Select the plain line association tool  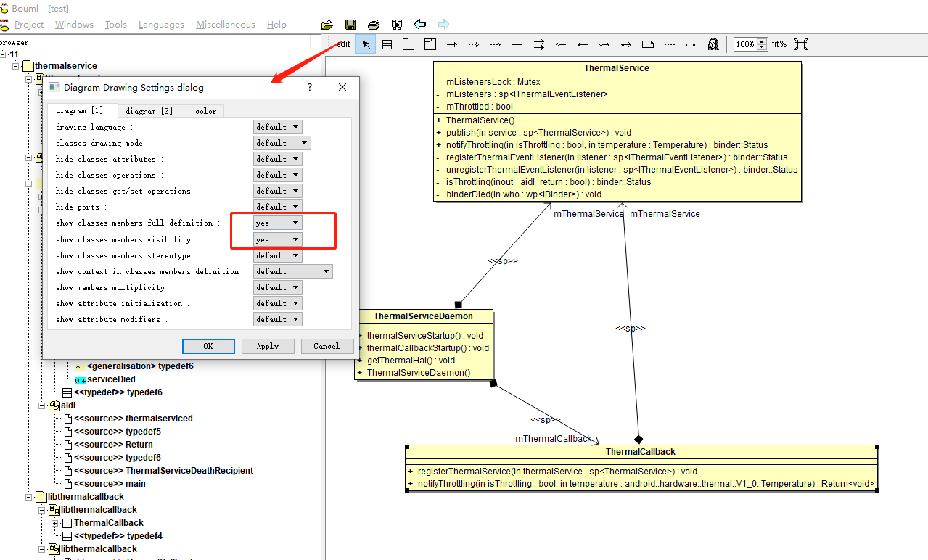(x=517, y=44)
